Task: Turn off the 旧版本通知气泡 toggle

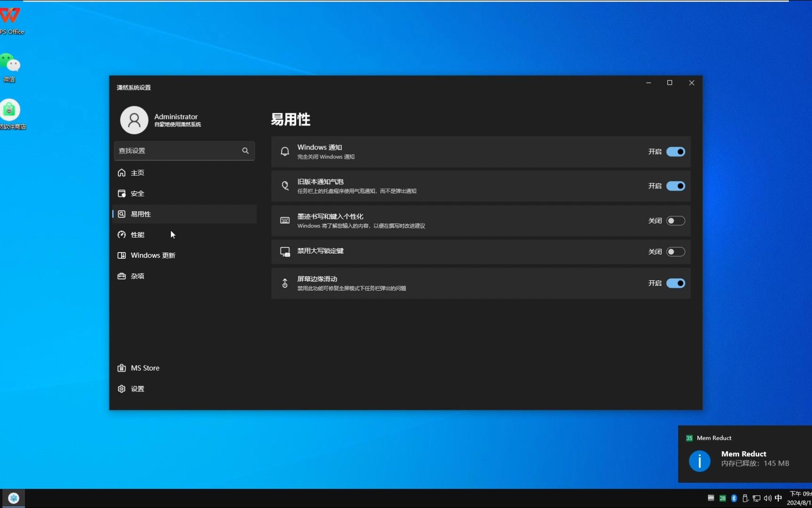Action: pyautogui.click(x=676, y=186)
